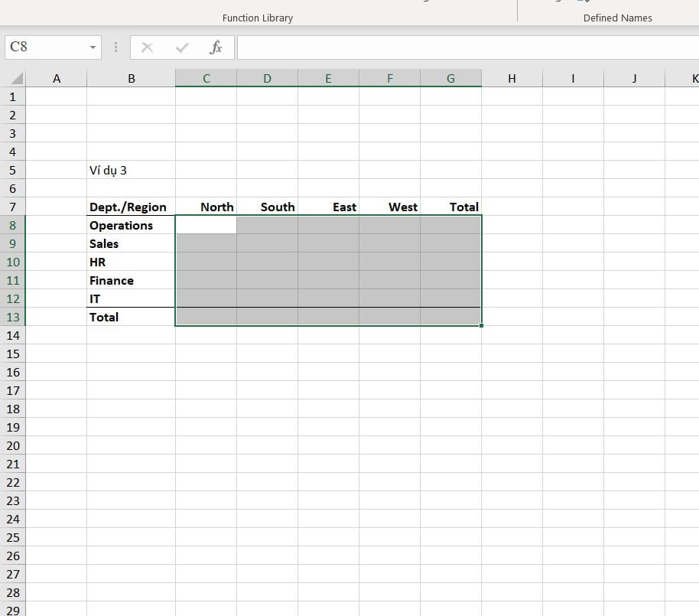This screenshot has height=616, width=699.
Task: Select the row 5 header
Action: [12, 171]
